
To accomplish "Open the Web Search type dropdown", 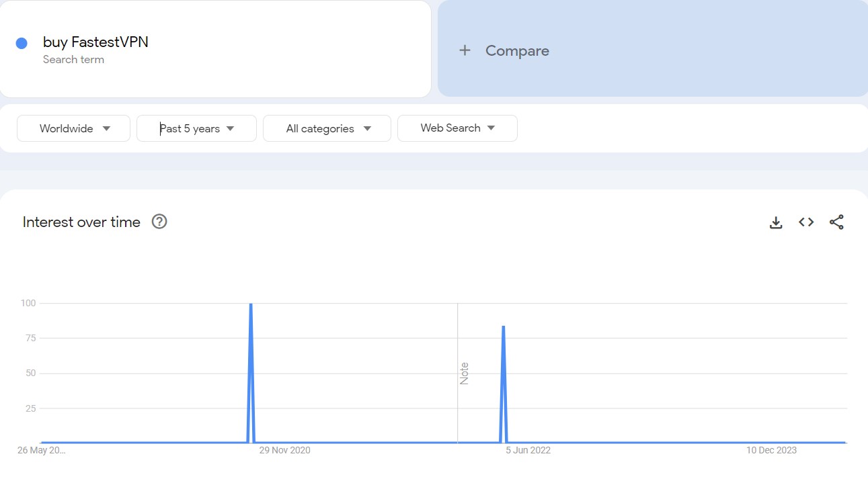I will pos(457,128).
